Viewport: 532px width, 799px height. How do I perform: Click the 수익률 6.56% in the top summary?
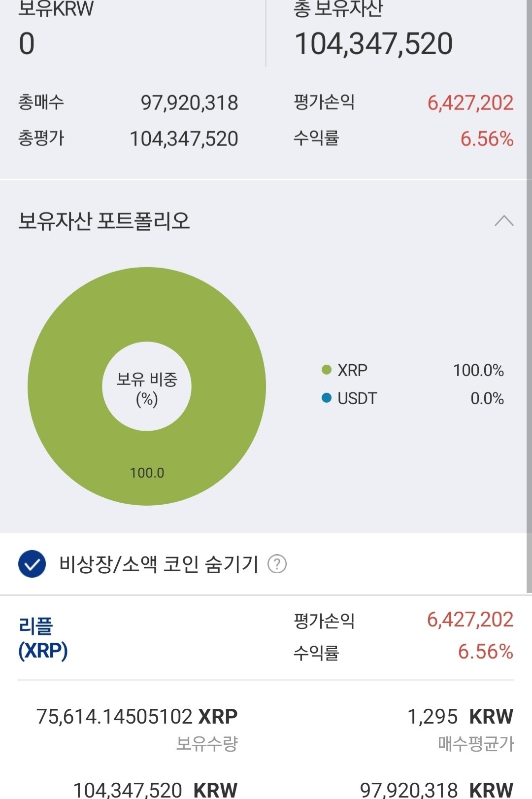tap(487, 139)
